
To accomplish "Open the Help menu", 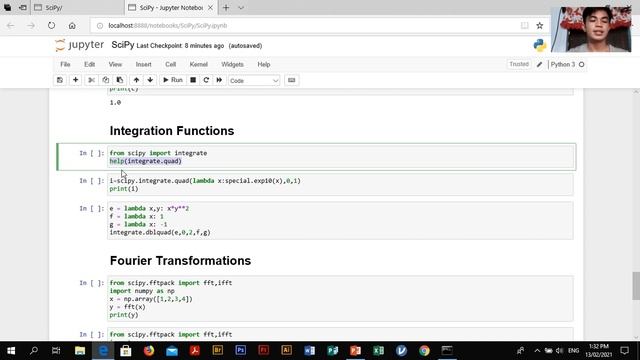I will [264, 64].
